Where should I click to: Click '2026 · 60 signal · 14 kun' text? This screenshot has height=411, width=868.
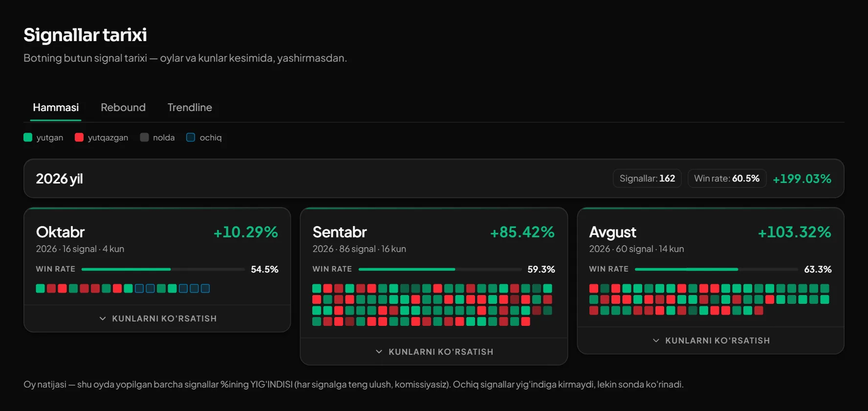636,249
